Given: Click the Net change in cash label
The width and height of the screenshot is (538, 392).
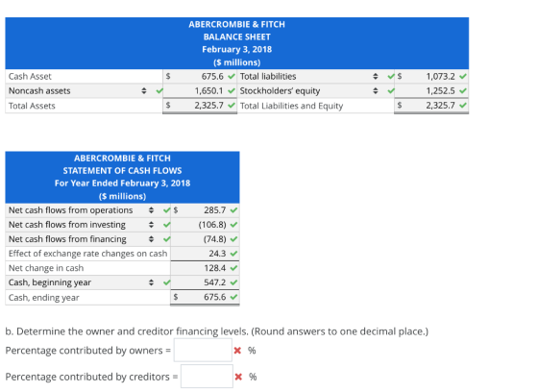Looking at the screenshot, I should tap(46, 268).
